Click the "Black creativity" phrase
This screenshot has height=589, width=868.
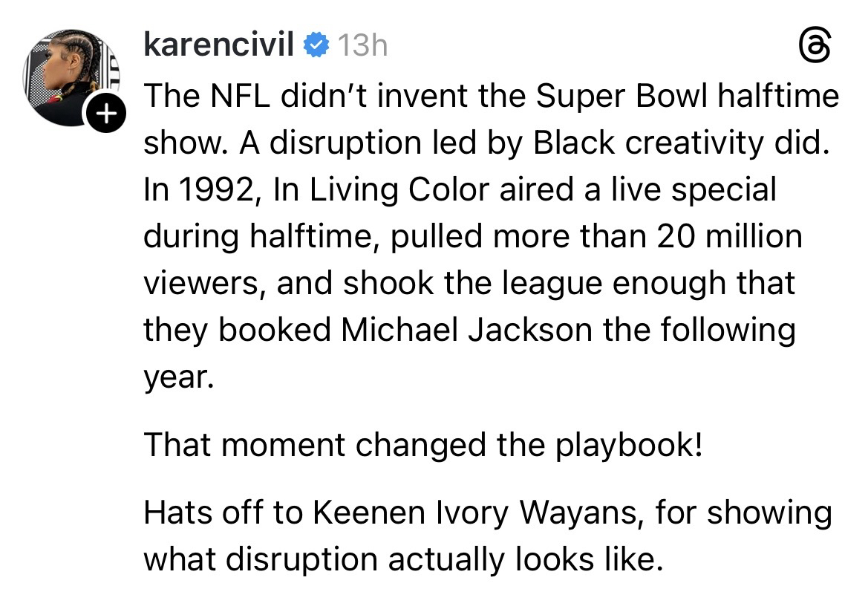coord(653,143)
